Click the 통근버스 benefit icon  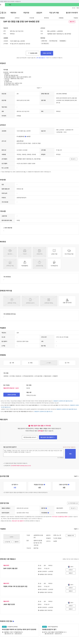coord(10,252)
